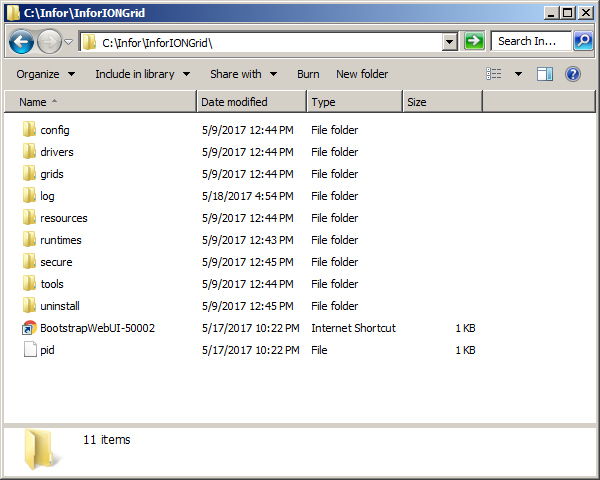The image size is (600, 480).
Task: Open the address bar history dropdown
Action: (449, 42)
